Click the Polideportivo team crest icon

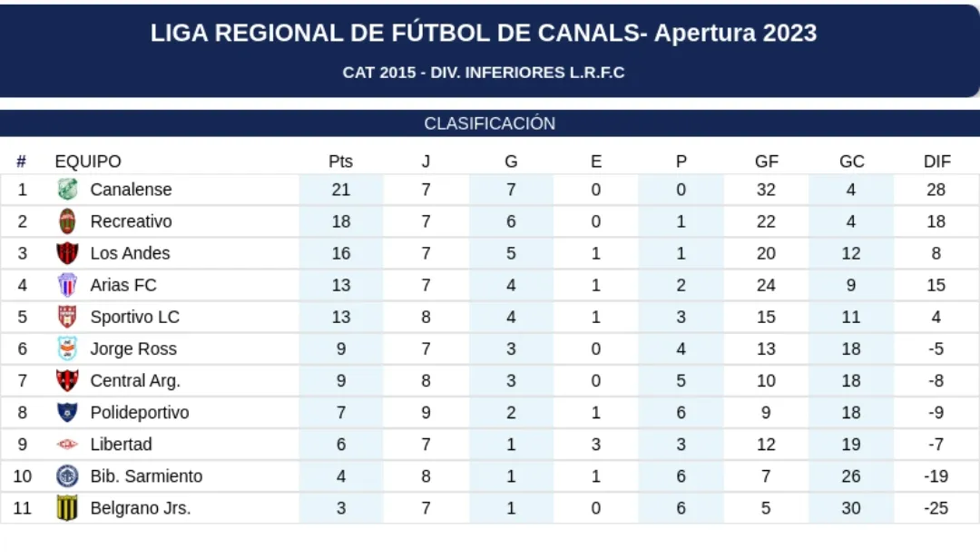click(x=68, y=413)
